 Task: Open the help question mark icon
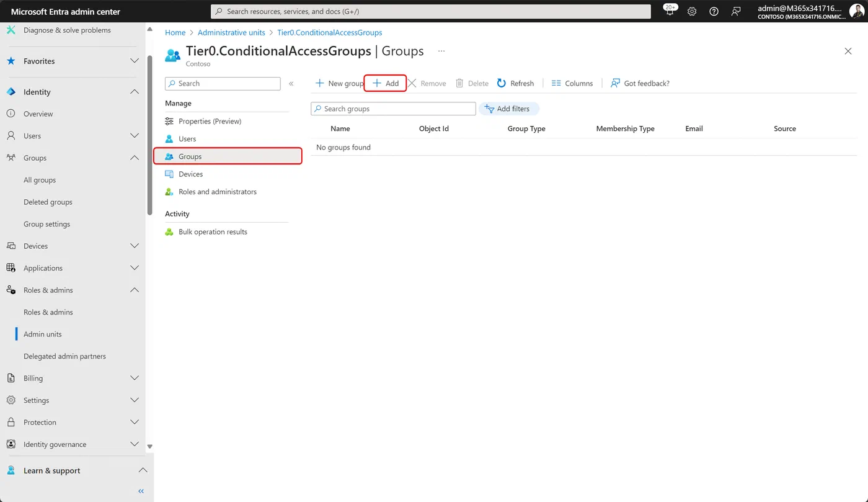714,11
